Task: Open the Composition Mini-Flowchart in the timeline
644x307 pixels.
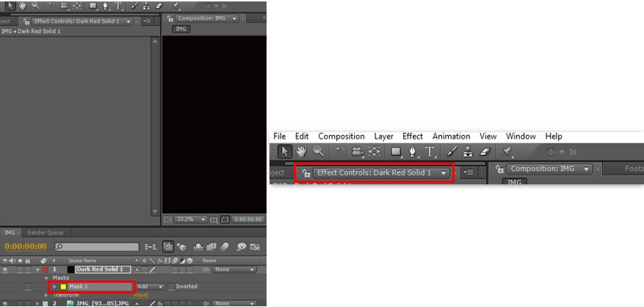Action: pyautogui.click(x=151, y=247)
